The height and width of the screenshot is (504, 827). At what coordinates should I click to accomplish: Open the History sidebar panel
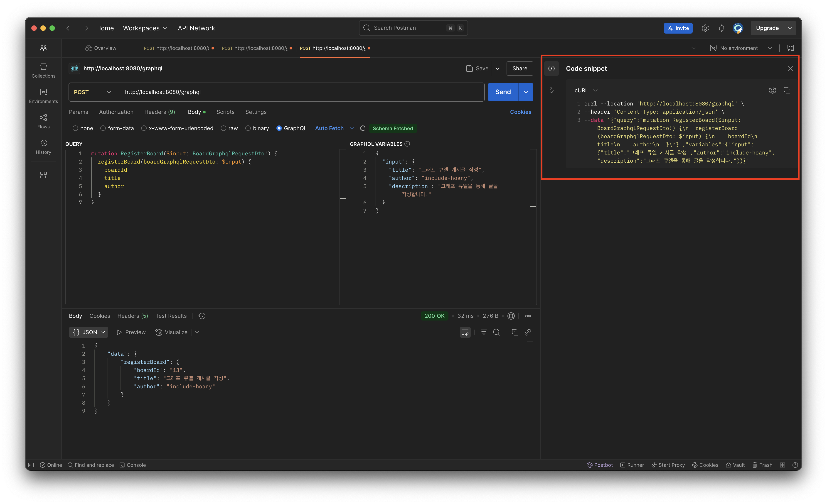point(43,147)
